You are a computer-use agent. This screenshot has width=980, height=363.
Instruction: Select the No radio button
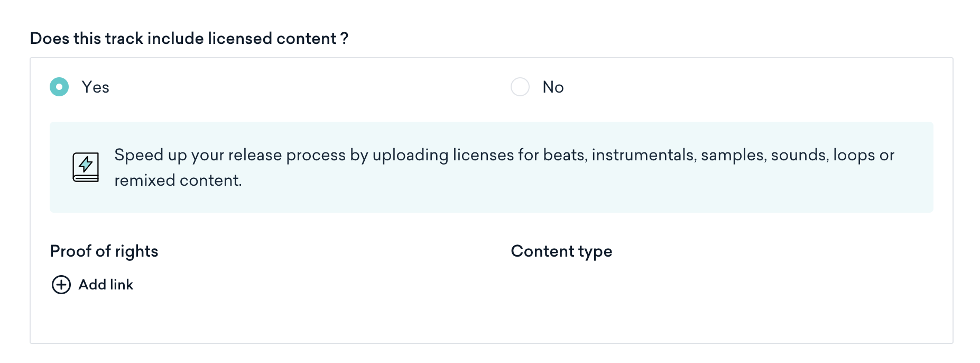(x=520, y=87)
